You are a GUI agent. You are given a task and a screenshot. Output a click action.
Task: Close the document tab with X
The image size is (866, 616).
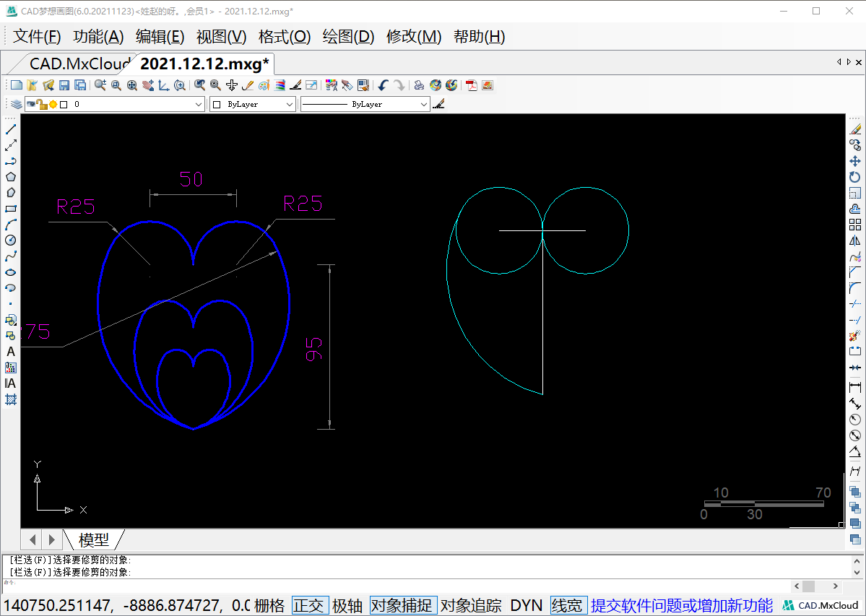click(x=859, y=62)
